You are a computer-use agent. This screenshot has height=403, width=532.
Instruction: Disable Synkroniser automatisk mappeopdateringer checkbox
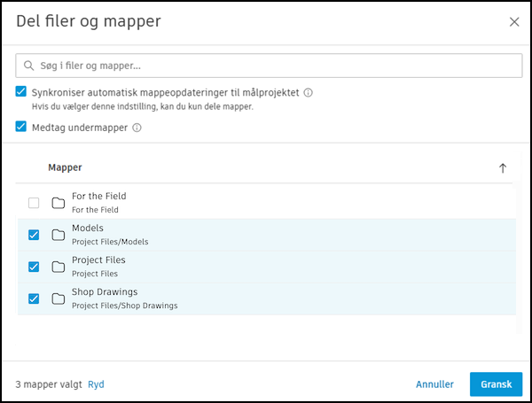tap(21, 92)
